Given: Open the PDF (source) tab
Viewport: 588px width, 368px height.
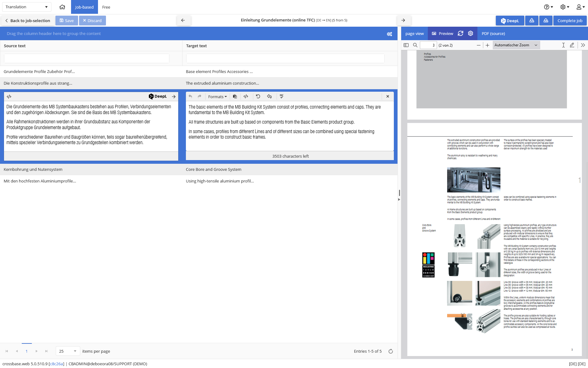Looking at the screenshot, I should click(x=493, y=33).
